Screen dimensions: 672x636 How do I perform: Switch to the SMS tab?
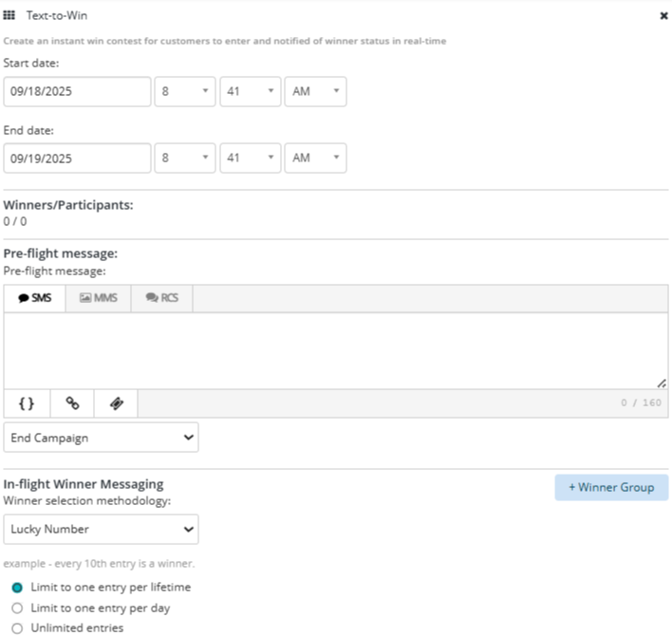35,298
